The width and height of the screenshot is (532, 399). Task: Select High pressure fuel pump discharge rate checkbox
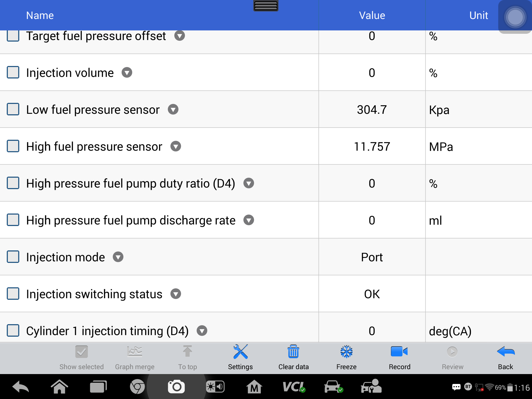(13, 220)
